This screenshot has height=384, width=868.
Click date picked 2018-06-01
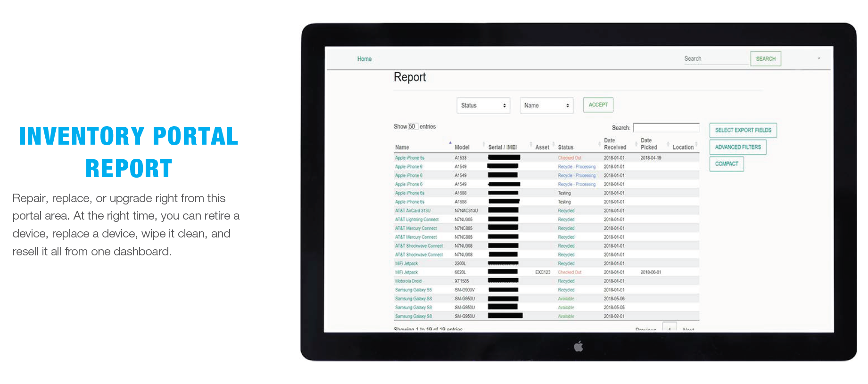tap(651, 272)
